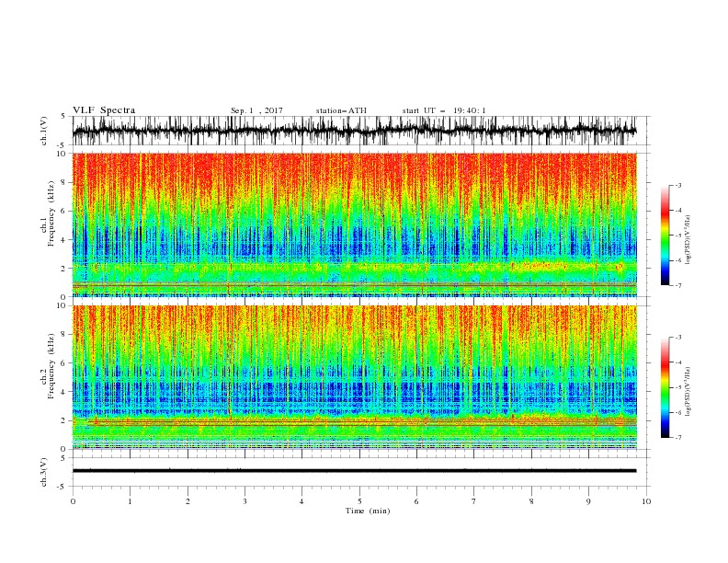
Task: Click the "-3" label on ch.1 color bar
Action: (677, 185)
